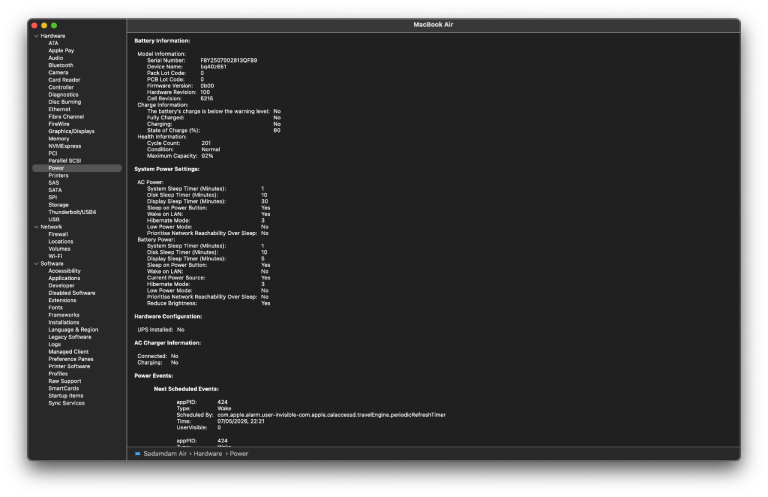
Task: Open Storage in the sidebar
Action: coord(58,205)
